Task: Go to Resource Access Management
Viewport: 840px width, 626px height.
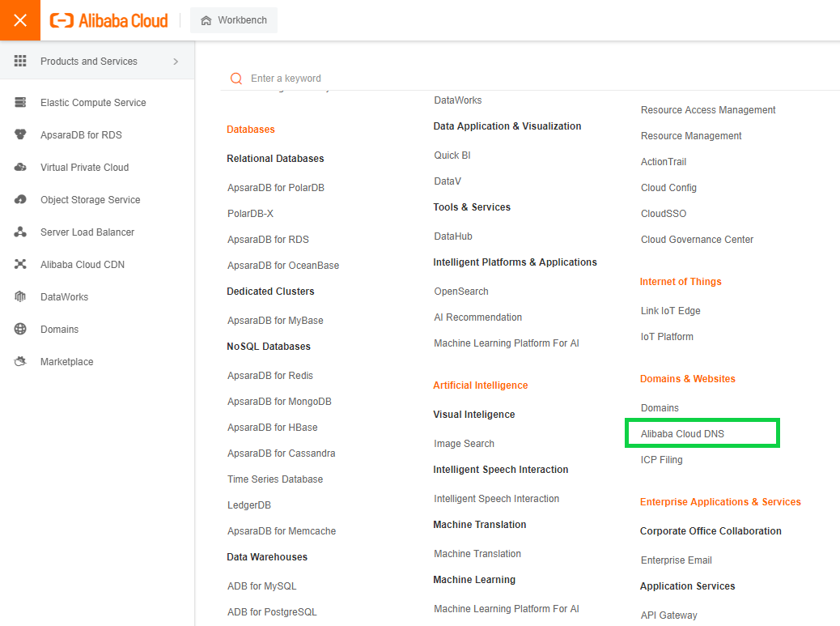Action: coord(708,110)
